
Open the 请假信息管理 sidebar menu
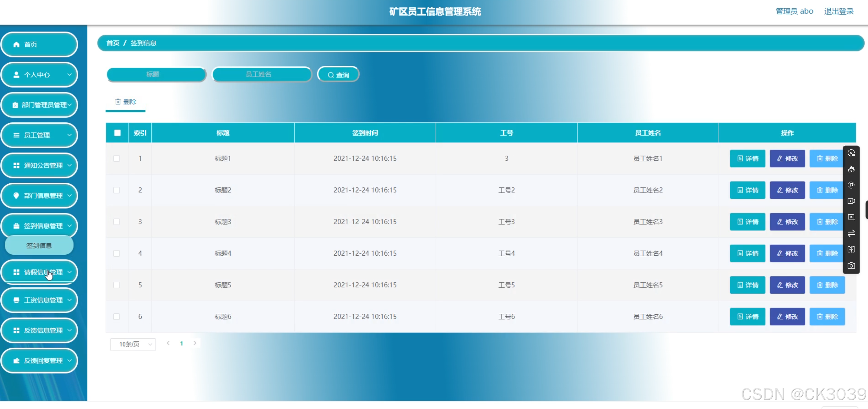point(39,272)
